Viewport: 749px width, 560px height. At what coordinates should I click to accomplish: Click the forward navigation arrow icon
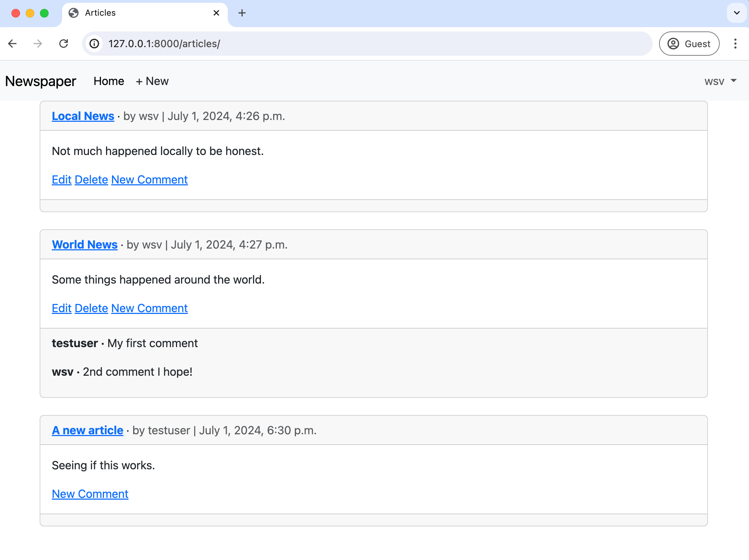pyautogui.click(x=37, y=44)
